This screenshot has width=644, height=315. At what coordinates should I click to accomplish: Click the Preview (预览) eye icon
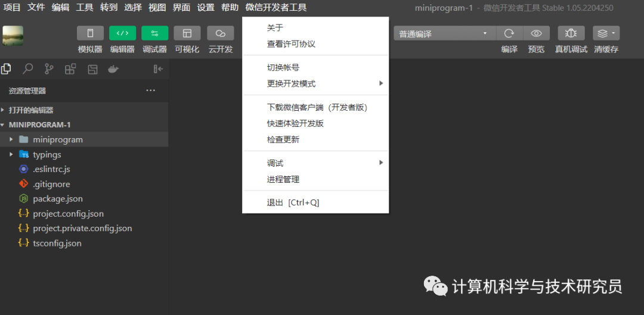point(537,33)
